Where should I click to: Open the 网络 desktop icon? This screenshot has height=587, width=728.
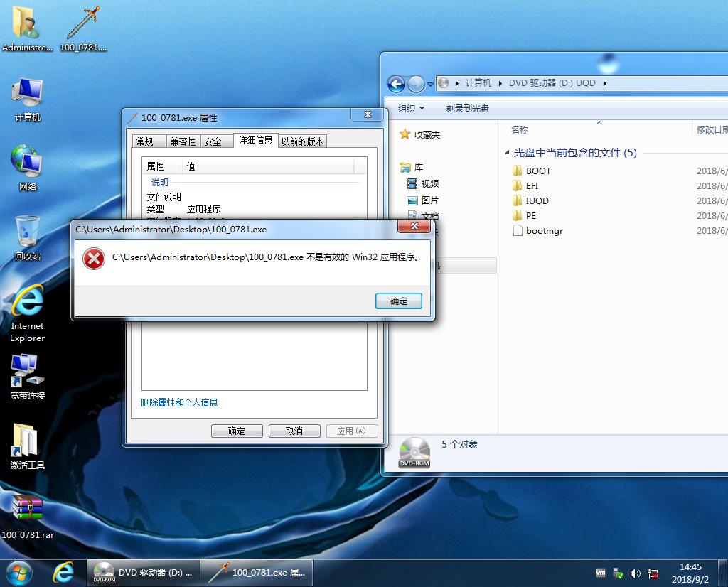tap(28, 168)
